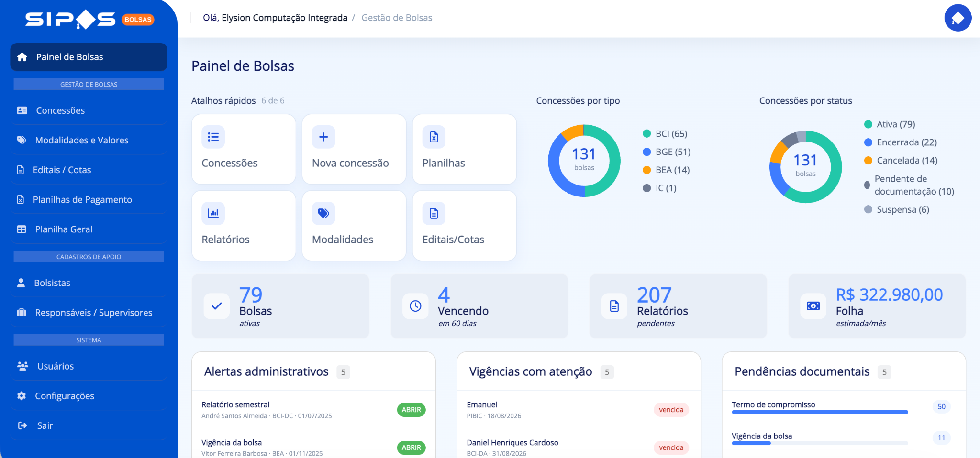Open Planilhas de Pagamento in sidebar

(x=89, y=199)
